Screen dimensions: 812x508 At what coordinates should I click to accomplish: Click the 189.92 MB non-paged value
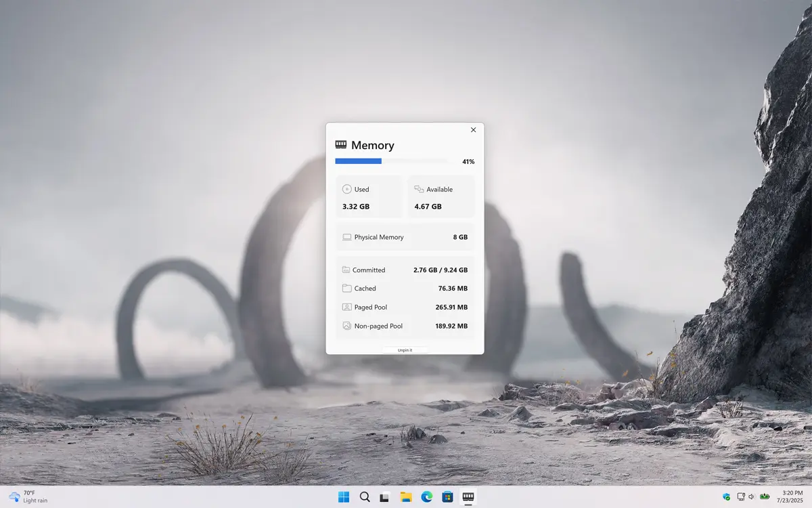[451, 326]
